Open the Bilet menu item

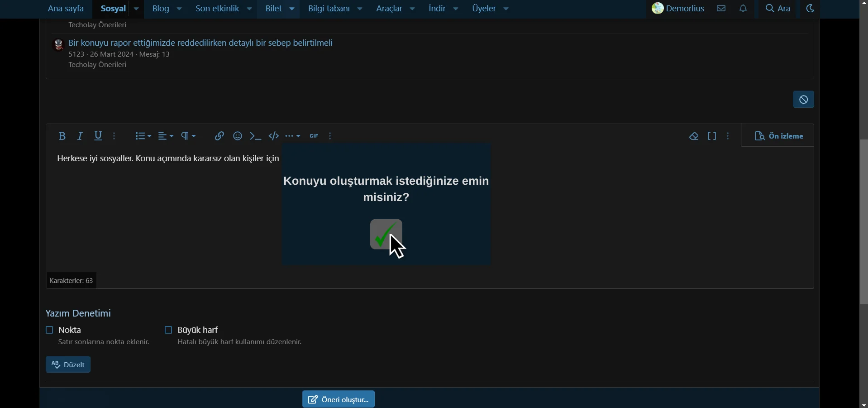tap(274, 9)
